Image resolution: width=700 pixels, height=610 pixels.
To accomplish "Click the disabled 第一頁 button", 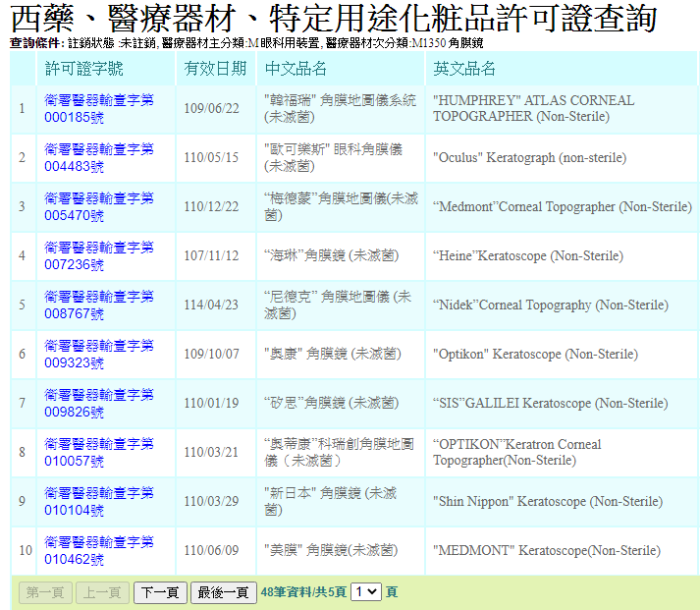I will [x=45, y=592].
